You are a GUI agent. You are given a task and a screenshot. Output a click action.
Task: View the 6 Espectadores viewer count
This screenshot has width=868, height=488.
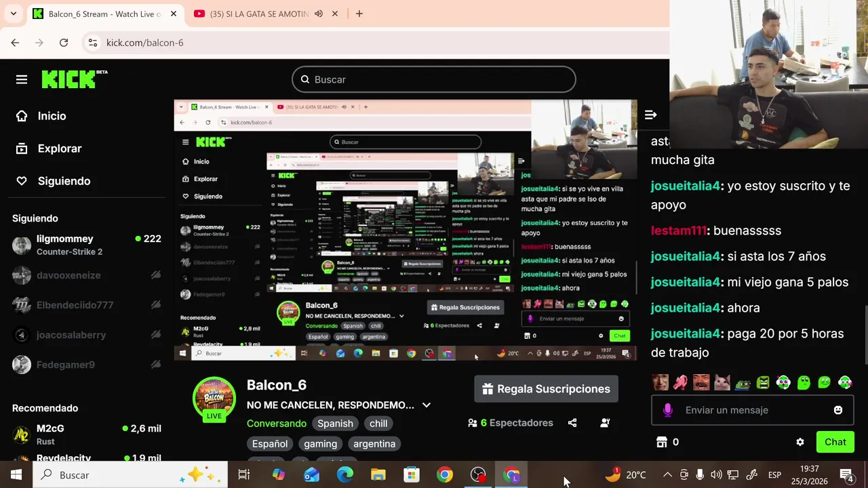click(511, 423)
